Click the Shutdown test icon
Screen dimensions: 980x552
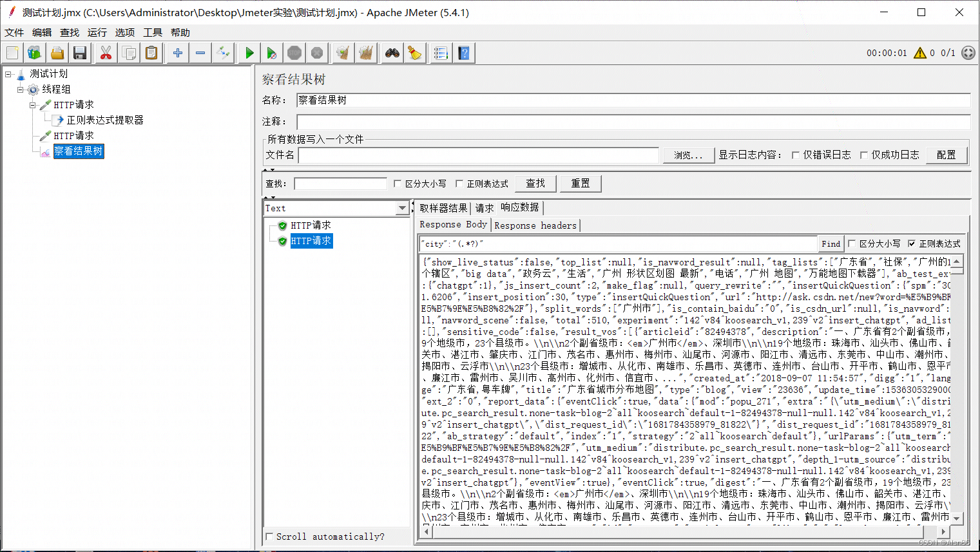(317, 53)
